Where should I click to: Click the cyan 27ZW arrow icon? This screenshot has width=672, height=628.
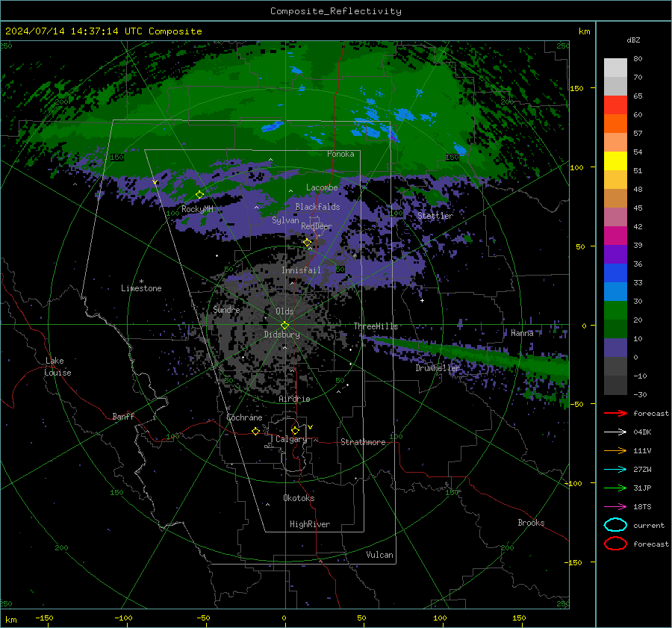pyautogui.click(x=615, y=470)
